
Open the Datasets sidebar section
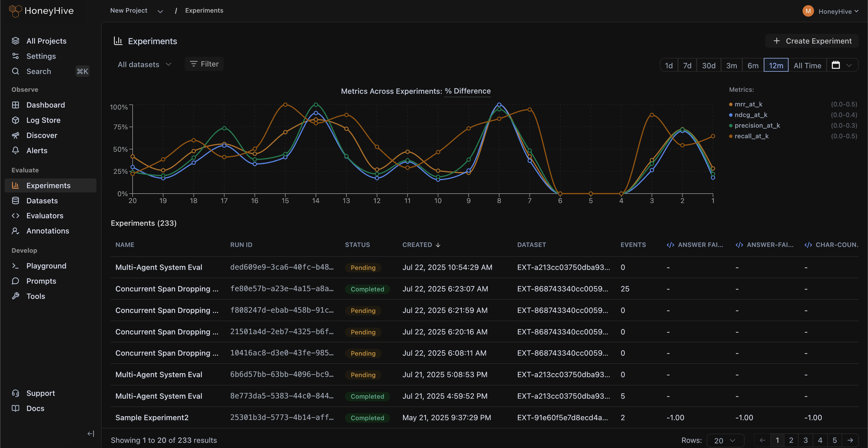click(42, 200)
